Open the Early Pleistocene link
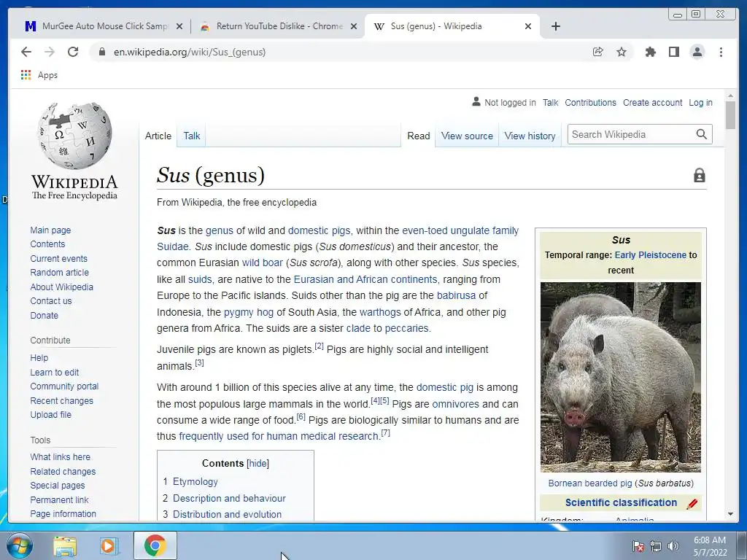 click(x=650, y=254)
